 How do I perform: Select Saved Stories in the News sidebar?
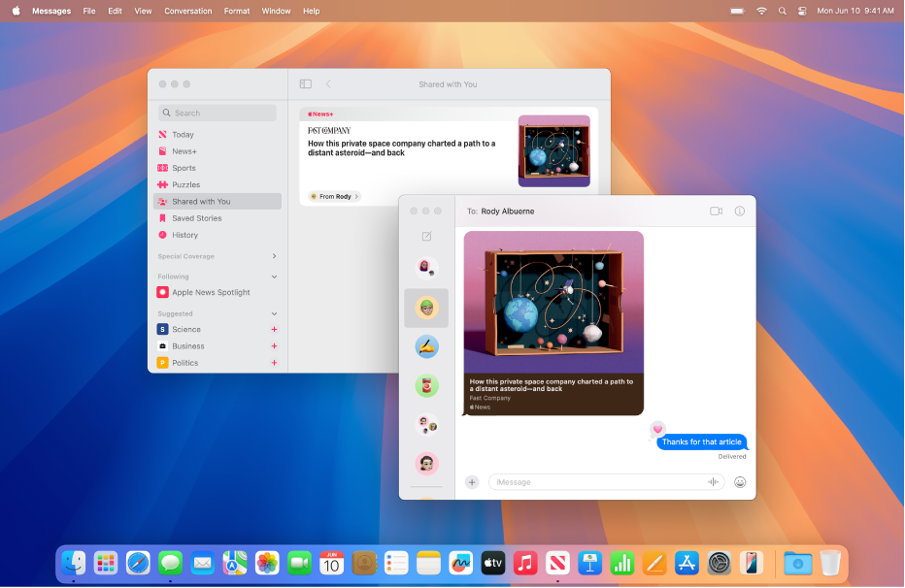coord(197,218)
